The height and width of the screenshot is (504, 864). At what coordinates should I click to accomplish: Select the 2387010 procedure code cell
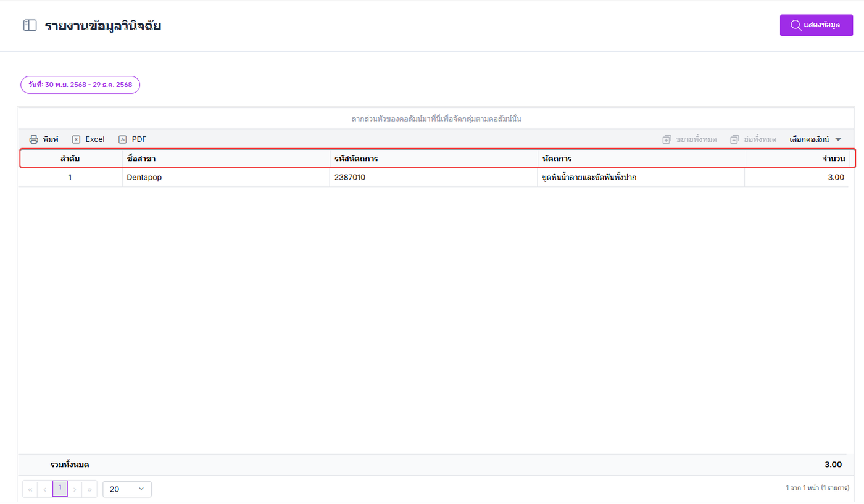coord(433,178)
